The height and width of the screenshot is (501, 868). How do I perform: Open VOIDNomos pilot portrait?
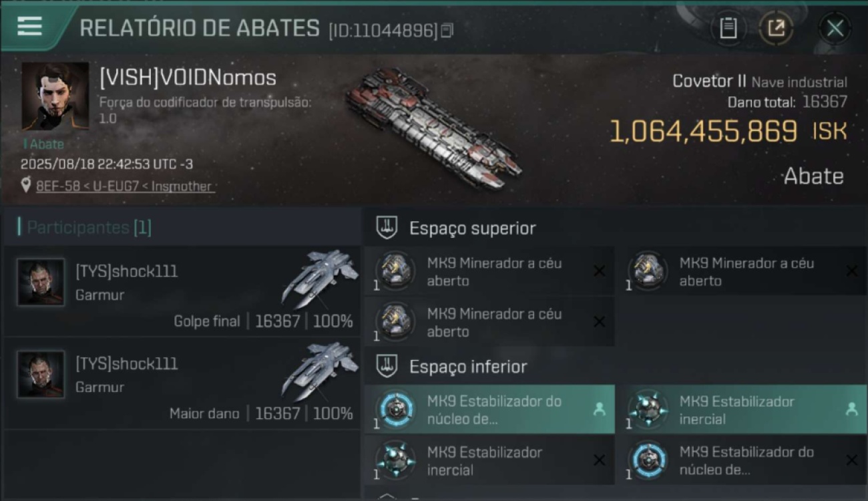[x=55, y=96]
